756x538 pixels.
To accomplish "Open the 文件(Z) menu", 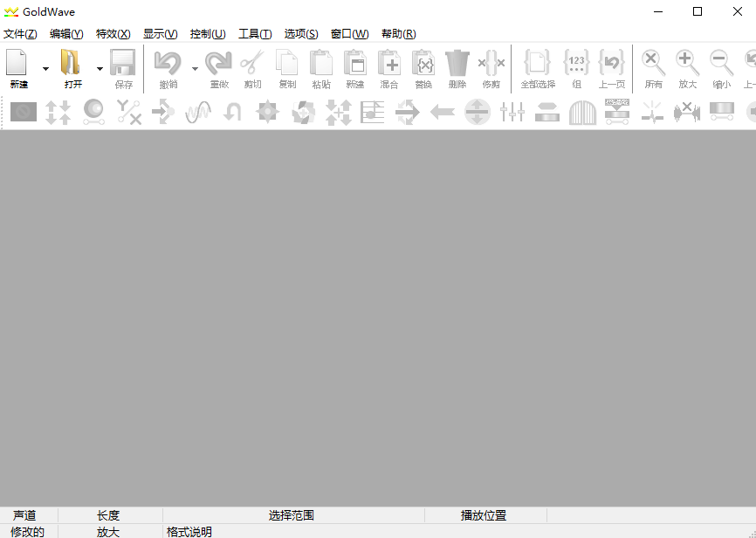I will (x=20, y=34).
